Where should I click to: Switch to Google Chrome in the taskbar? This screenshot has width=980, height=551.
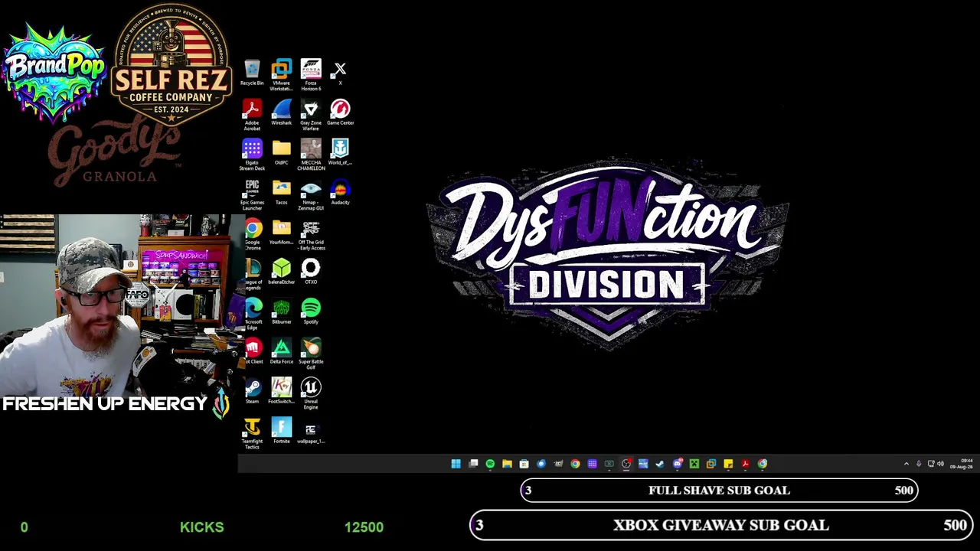575,464
